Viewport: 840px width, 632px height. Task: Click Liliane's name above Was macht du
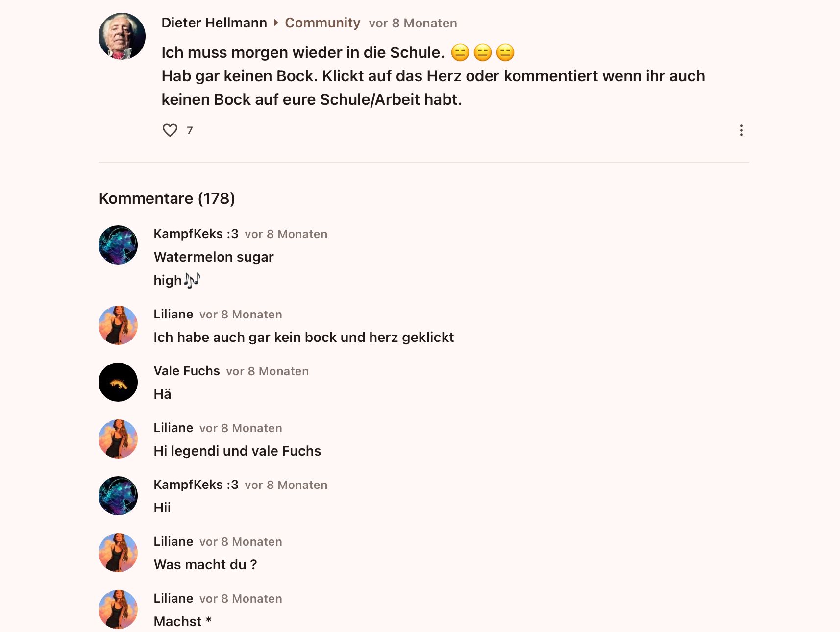173,542
